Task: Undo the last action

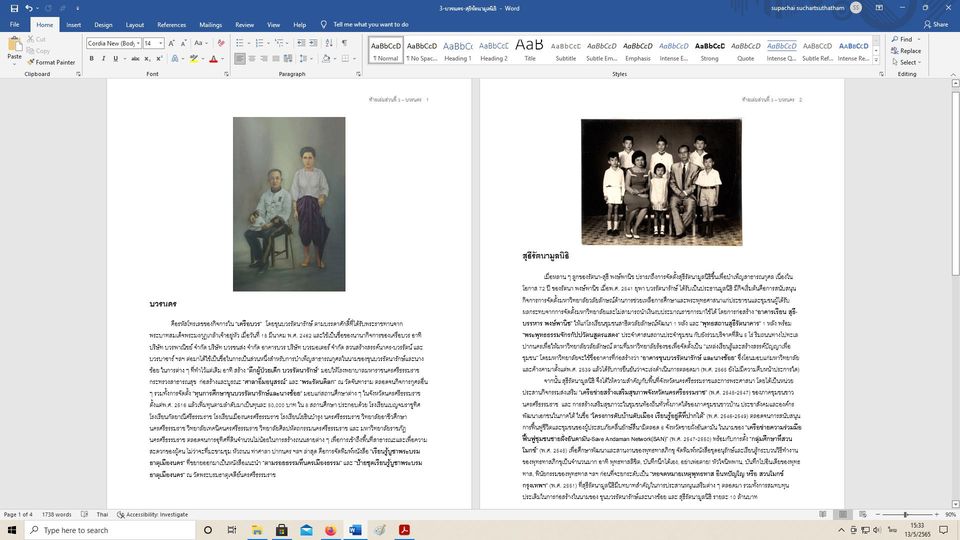Action: (29, 8)
